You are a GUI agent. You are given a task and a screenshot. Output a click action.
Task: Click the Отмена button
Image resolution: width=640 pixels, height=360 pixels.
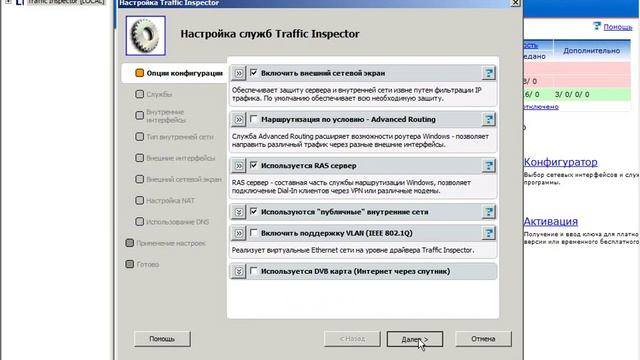click(483, 339)
